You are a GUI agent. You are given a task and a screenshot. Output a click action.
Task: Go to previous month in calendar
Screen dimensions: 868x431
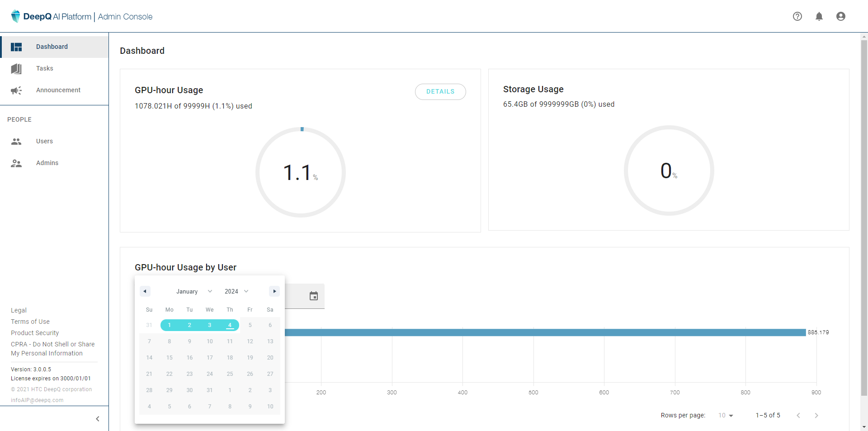click(145, 291)
